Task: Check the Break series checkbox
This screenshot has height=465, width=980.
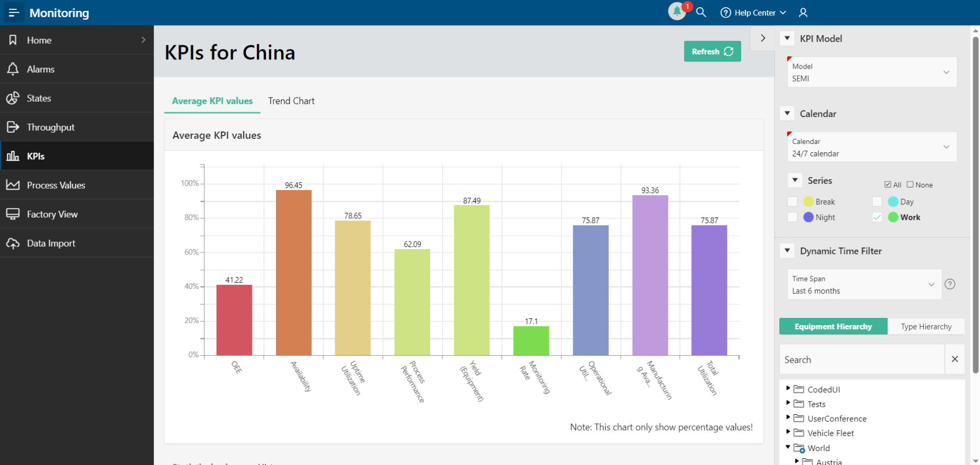Action: 792,201
